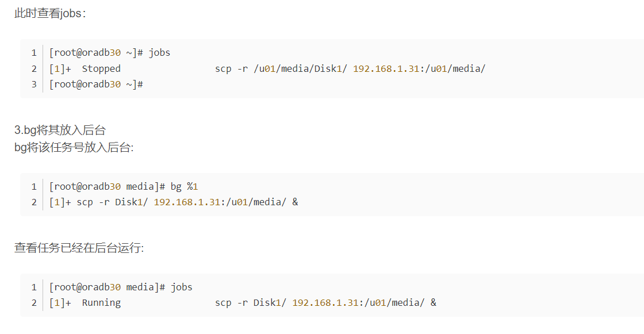
Task: Click the text "查看任务已经在后台运行:"
Action: (79, 248)
